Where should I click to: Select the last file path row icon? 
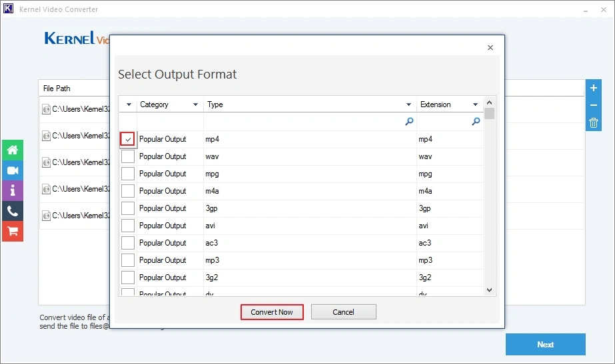pyautogui.click(x=46, y=216)
